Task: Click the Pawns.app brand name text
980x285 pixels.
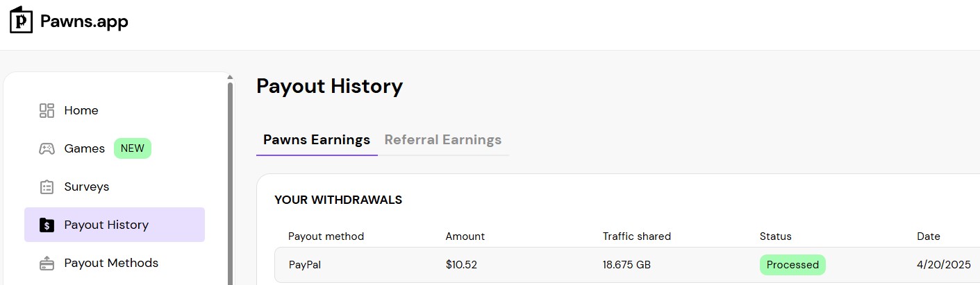Action: click(84, 21)
